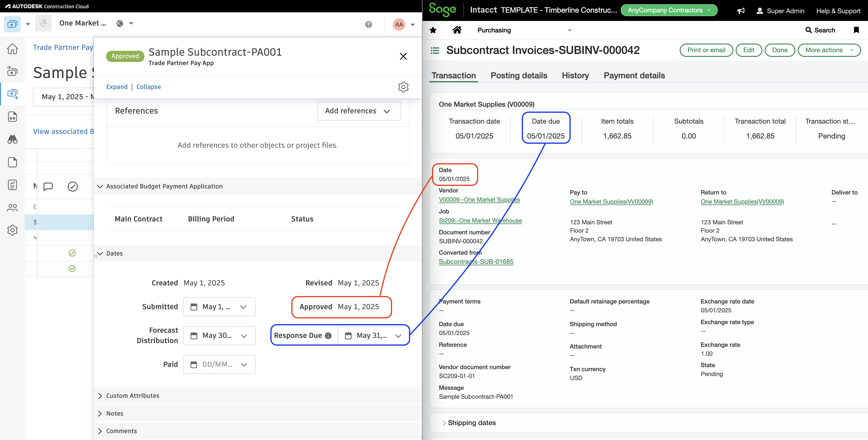Click the Done button in Sage
The width and height of the screenshot is (868, 440).
tap(780, 50)
